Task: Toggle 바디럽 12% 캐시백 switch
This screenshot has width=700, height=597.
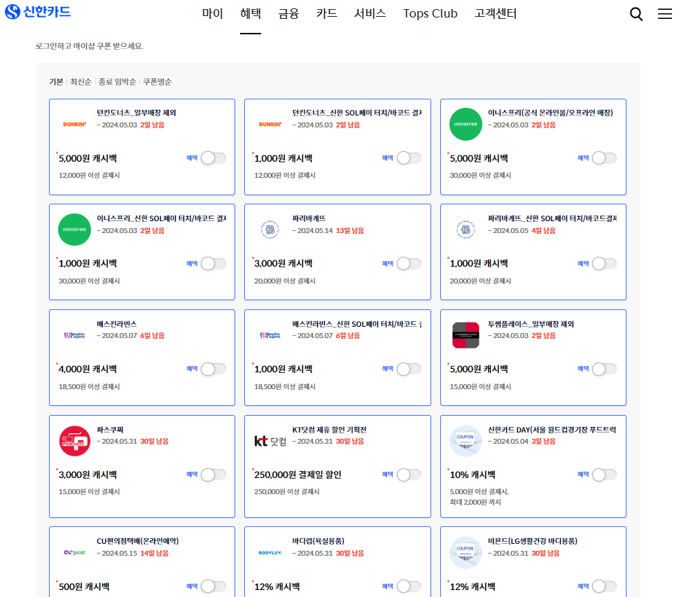Action: point(409,587)
